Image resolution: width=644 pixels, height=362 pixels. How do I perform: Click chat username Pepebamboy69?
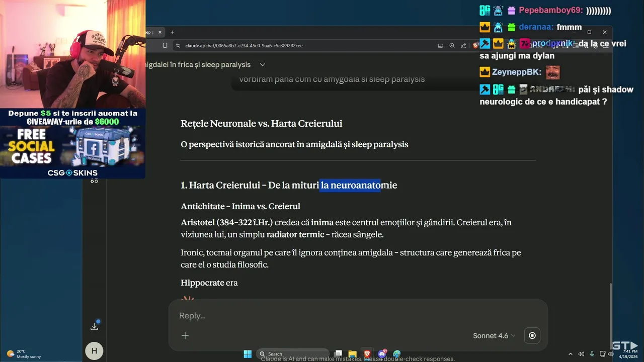pos(550,10)
